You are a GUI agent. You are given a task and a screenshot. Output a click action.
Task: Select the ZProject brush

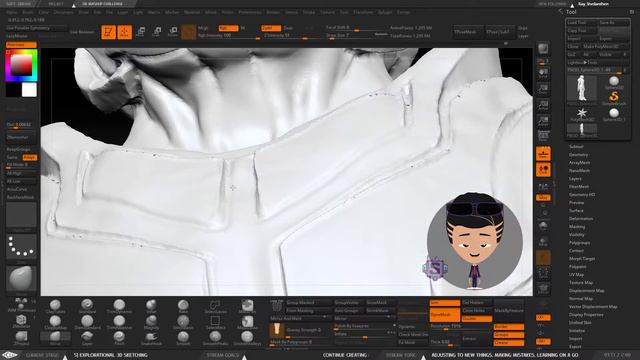click(21, 338)
